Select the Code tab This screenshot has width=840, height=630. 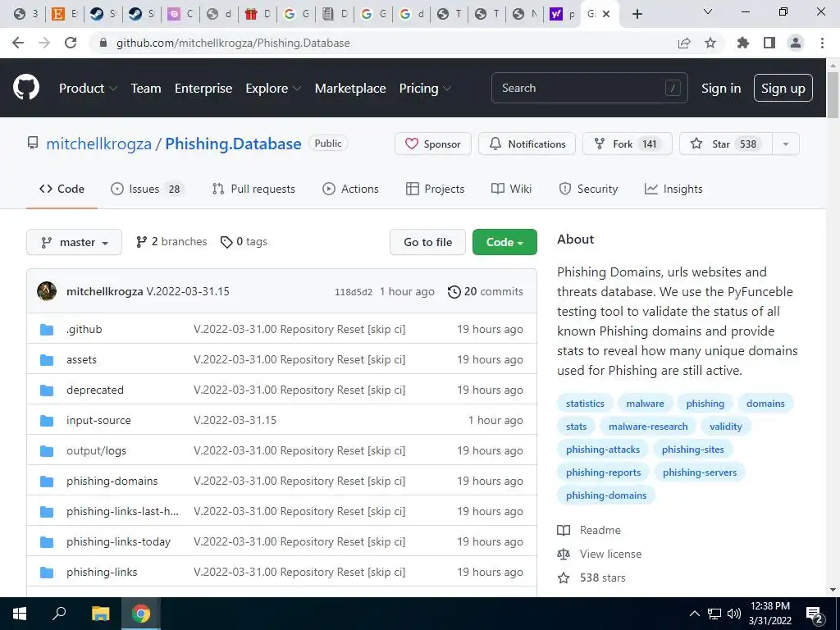coord(62,189)
